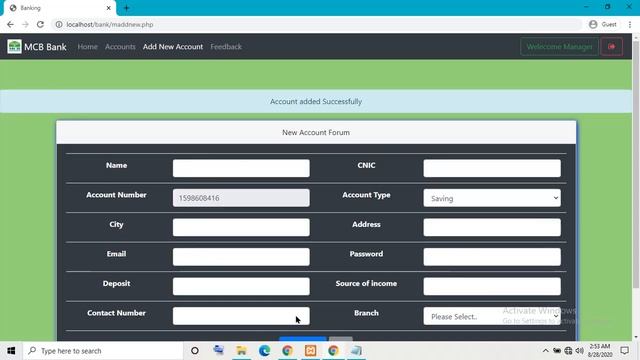Click the Type here to search box
640x360 pixels.
(103, 351)
